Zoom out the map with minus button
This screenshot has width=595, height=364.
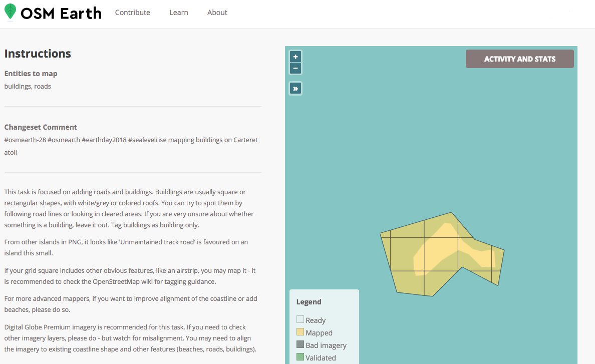295,68
